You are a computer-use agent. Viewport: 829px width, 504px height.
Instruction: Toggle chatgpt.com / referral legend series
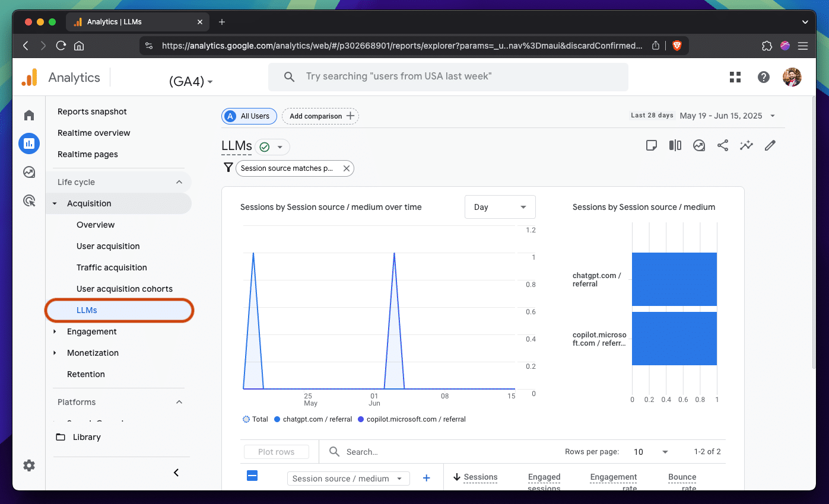(313, 419)
